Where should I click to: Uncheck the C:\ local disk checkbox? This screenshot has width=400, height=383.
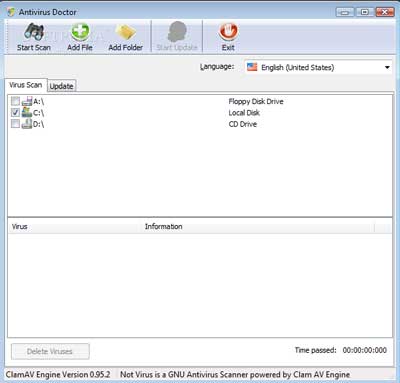pos(15,113)
